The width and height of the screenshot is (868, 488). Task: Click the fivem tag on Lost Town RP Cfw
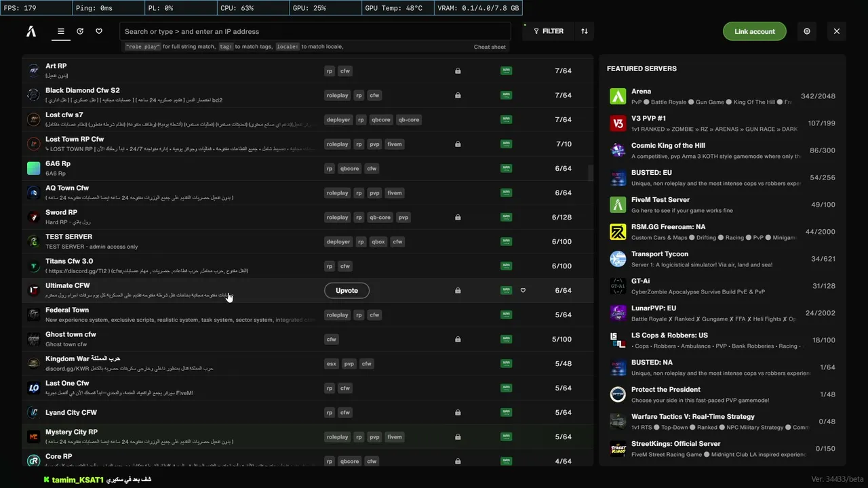pyautogui.click(x=395, y=144)
